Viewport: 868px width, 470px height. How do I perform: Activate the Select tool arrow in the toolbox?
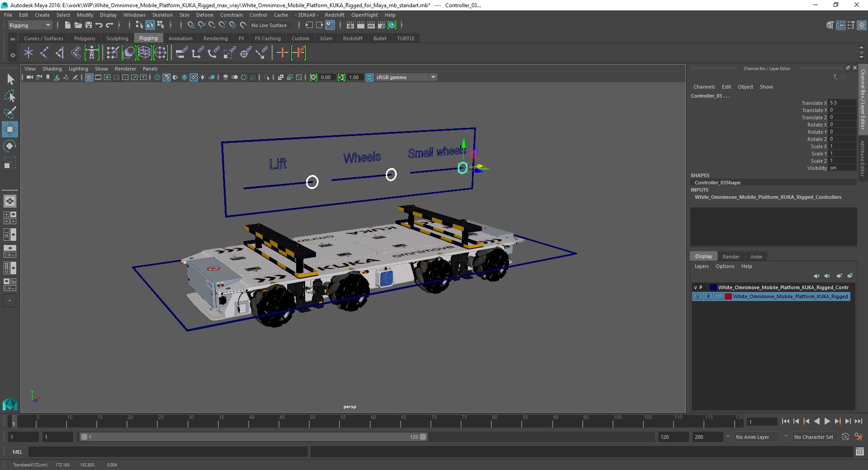point(10,80)
